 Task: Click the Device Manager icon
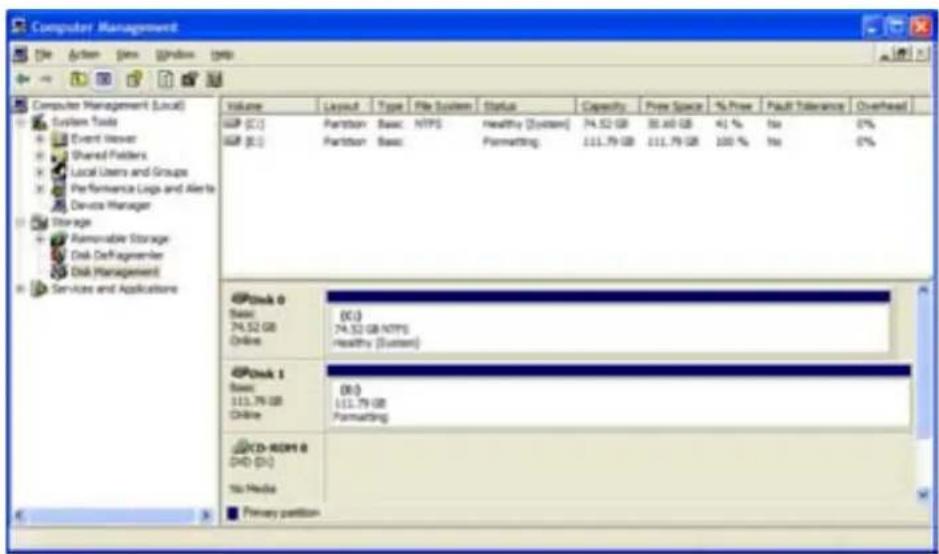click(59, 205)
